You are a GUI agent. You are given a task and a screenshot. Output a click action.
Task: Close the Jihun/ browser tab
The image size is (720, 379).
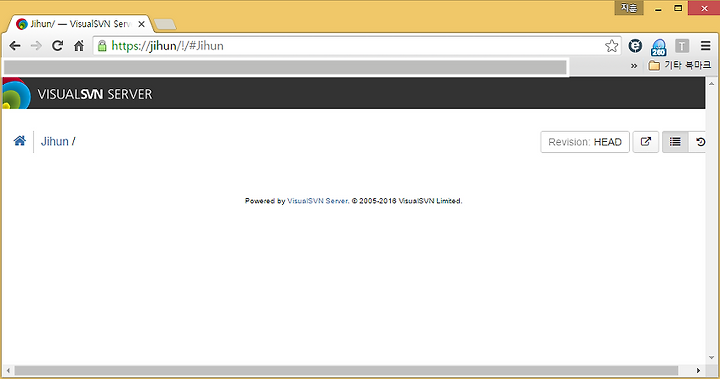[x=141, y=24]
